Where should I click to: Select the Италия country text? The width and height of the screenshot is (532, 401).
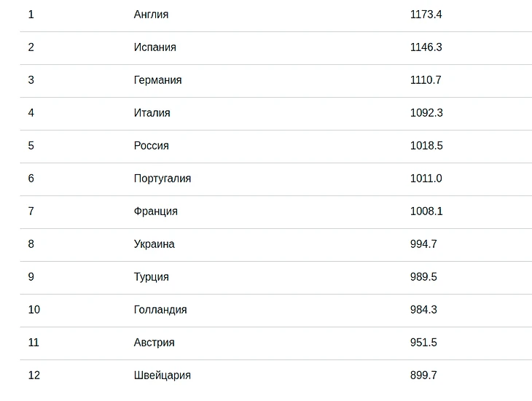[152, 113]
